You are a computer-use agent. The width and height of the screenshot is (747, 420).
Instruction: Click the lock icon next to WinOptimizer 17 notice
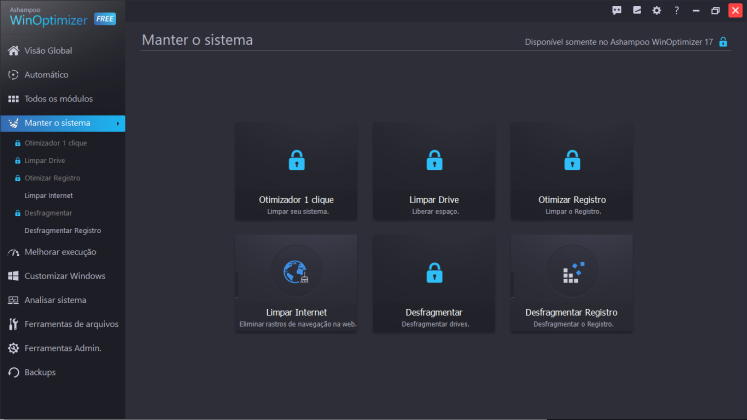coord(723,42)
